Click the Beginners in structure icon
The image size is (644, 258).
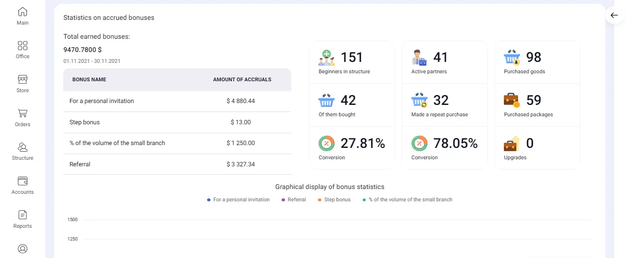click(326, 58)
